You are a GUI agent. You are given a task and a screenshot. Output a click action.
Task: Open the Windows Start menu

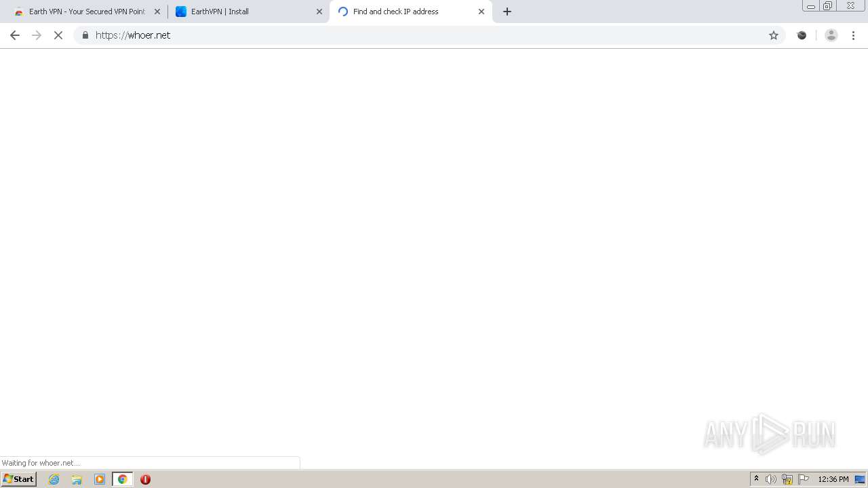[19, 479]
